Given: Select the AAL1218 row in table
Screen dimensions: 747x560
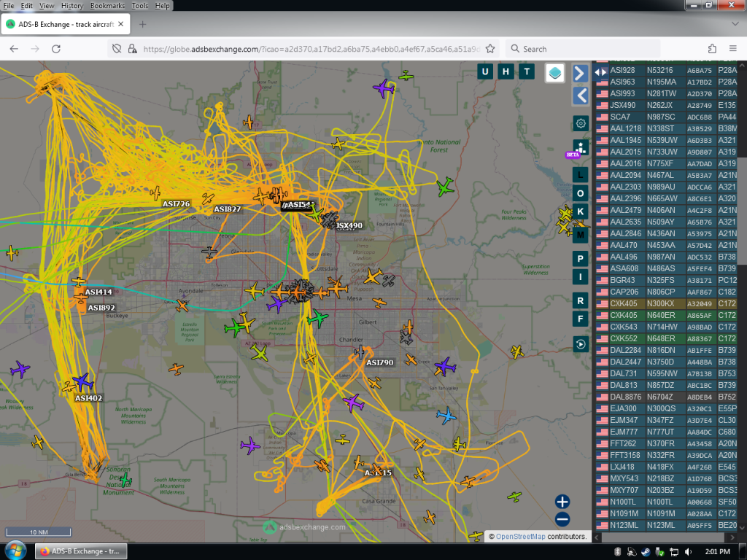Looking at the screenshot, I should click(x=666, y=128).
